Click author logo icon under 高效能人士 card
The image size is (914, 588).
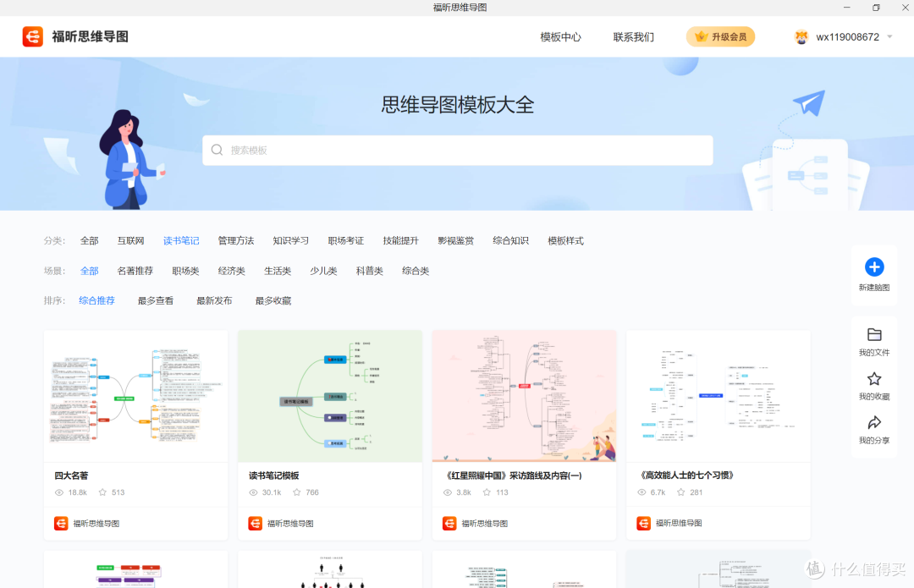coord(643,524)
